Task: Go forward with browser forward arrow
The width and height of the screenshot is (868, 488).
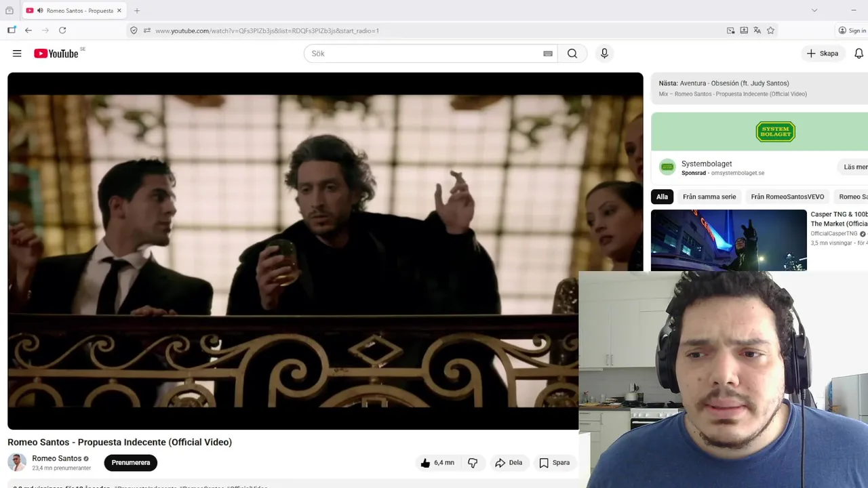Action: 45,30
